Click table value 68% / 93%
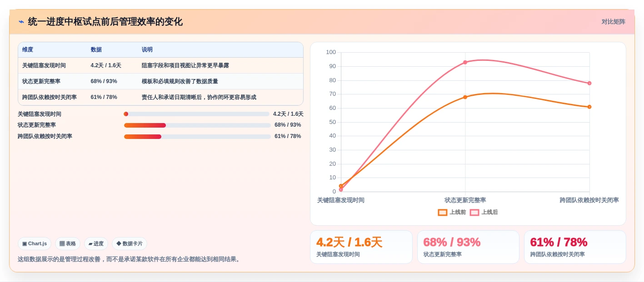This screenshot has height=282, width=644. pyautogui.click(x=104, y=81)
